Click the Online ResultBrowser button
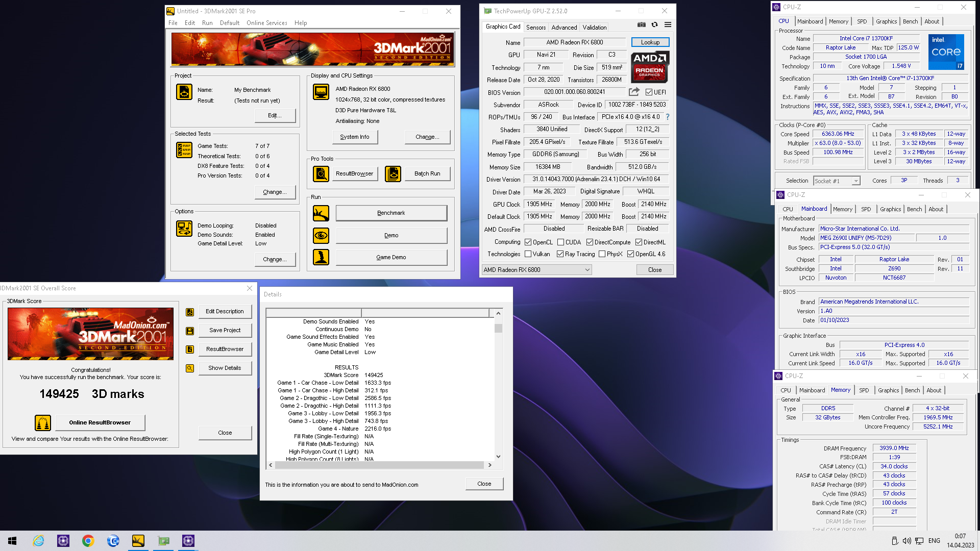The image size is (980, 551). (x=100, y=423)
